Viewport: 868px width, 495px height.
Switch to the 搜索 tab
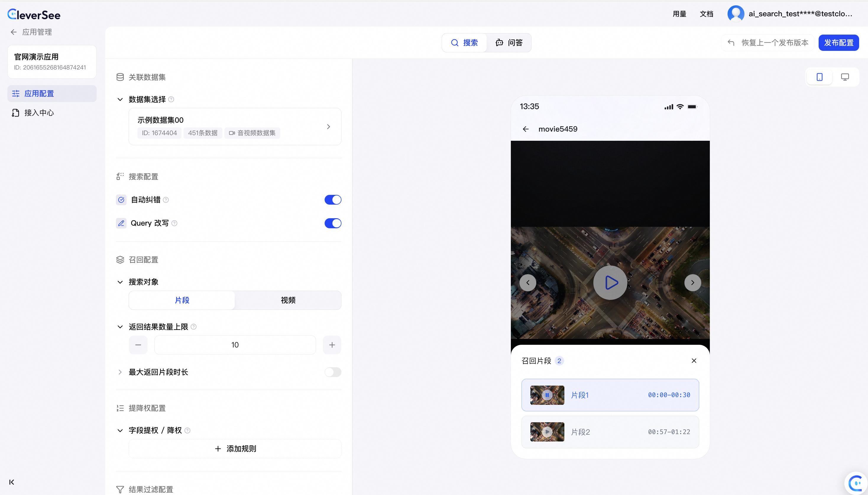[x=464, y=43]
